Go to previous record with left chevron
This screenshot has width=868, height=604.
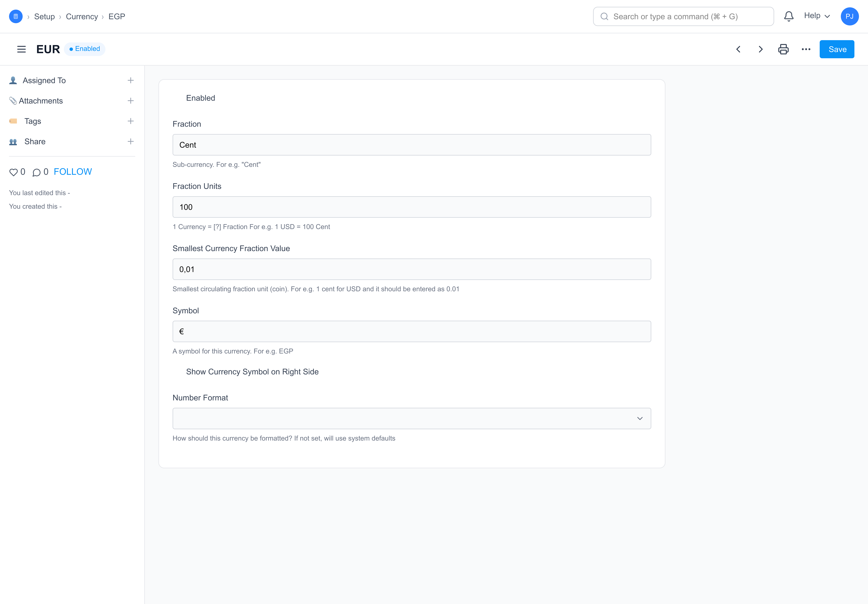tap(738, 49)
